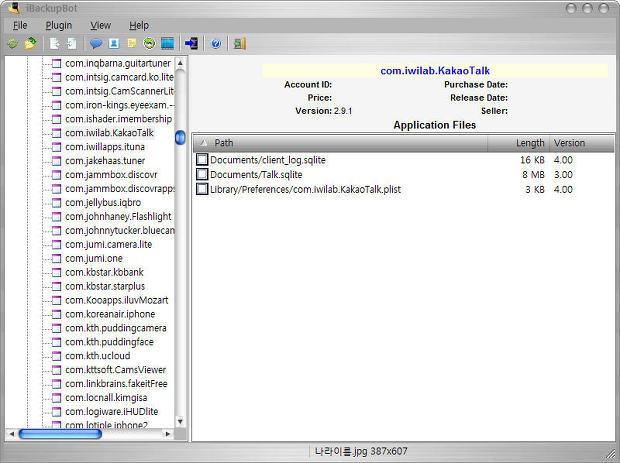Click the exit door icon in the toolbar
620x463 pixels.
(240, 43)
